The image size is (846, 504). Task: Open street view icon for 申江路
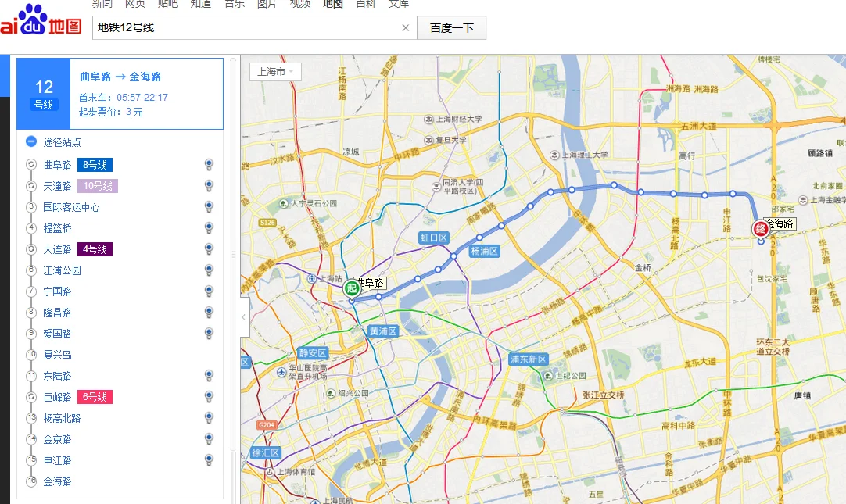pyautogui.click(x=209, y=460)
